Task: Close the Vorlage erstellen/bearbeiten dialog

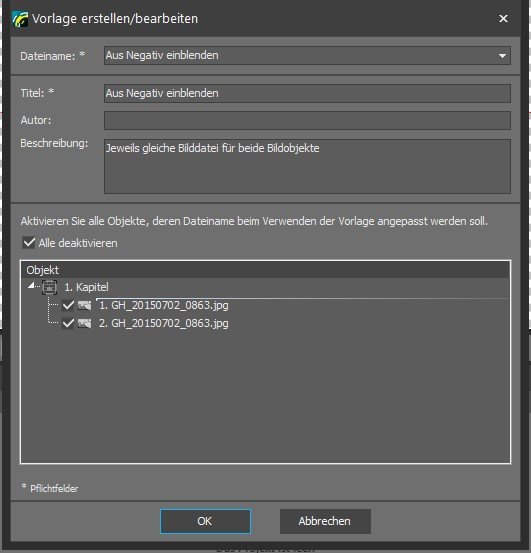Action: [x=503, y=18]
